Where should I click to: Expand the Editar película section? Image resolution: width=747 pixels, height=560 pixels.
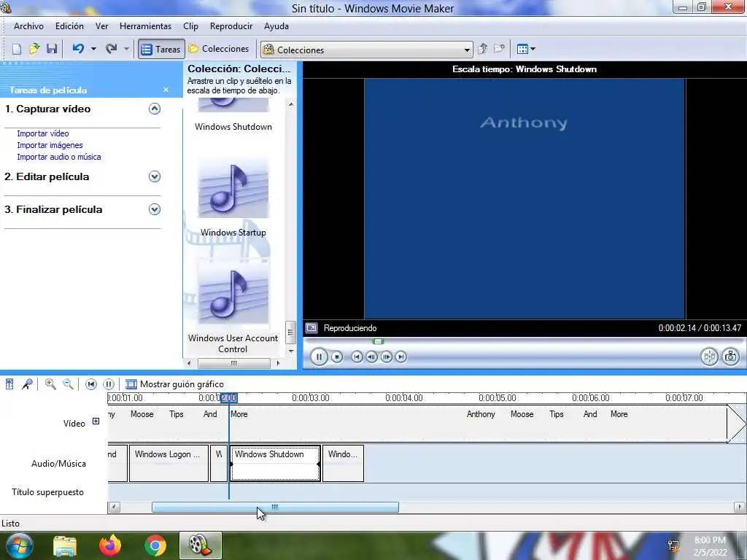[155, 176]
